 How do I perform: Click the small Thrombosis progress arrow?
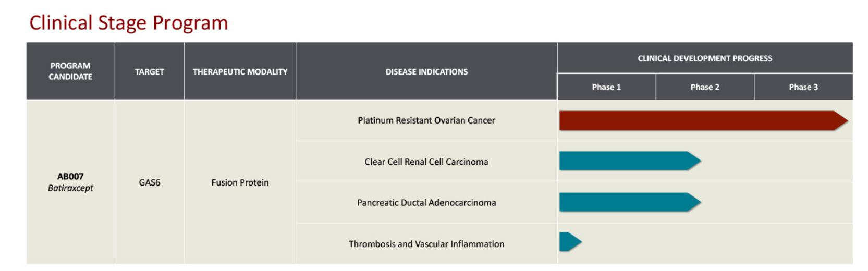point(569,242)
